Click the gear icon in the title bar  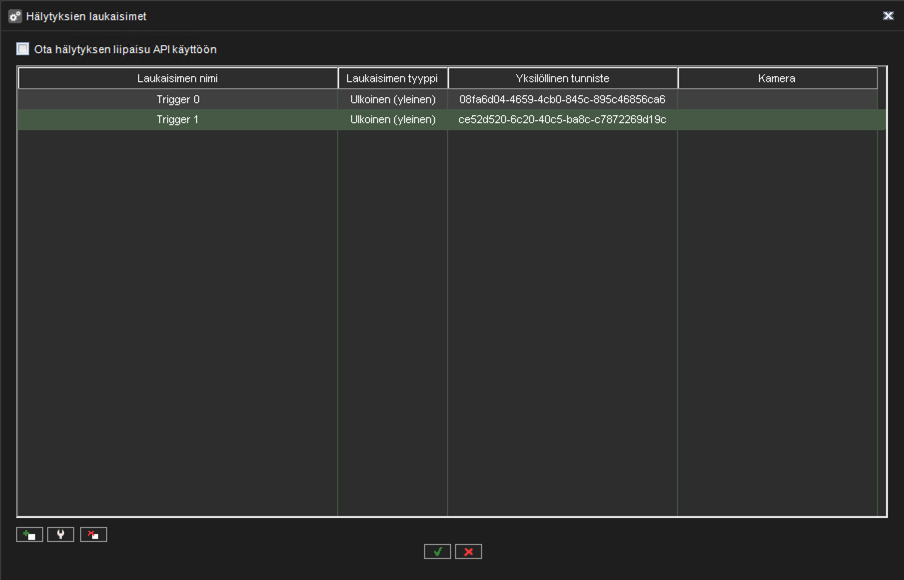(11, 15)
